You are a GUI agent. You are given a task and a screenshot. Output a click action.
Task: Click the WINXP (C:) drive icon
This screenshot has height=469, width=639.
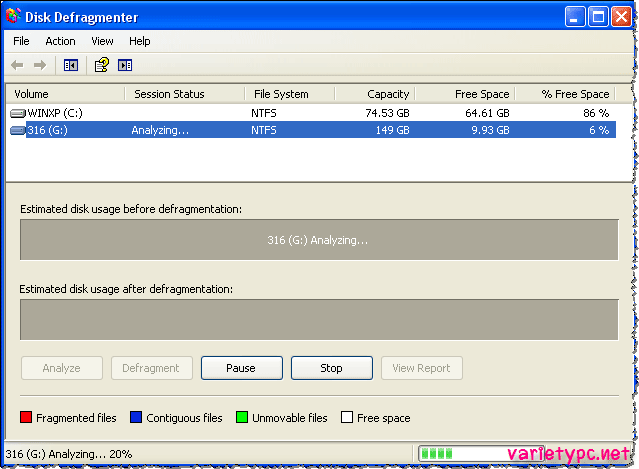[x=18, y=113]
